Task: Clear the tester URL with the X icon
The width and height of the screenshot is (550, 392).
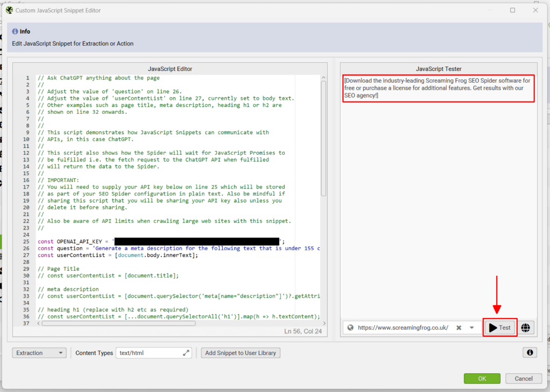Action: 459,328
